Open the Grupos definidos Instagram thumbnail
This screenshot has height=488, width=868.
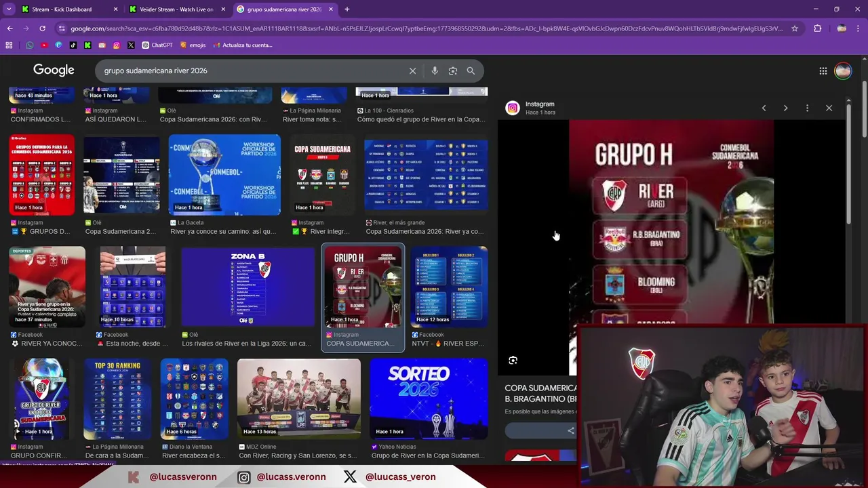click(41, 175)
